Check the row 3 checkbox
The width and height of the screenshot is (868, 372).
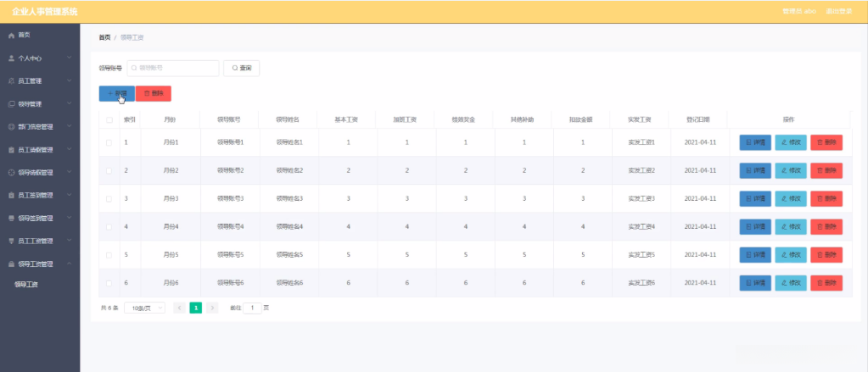point(109,198)
